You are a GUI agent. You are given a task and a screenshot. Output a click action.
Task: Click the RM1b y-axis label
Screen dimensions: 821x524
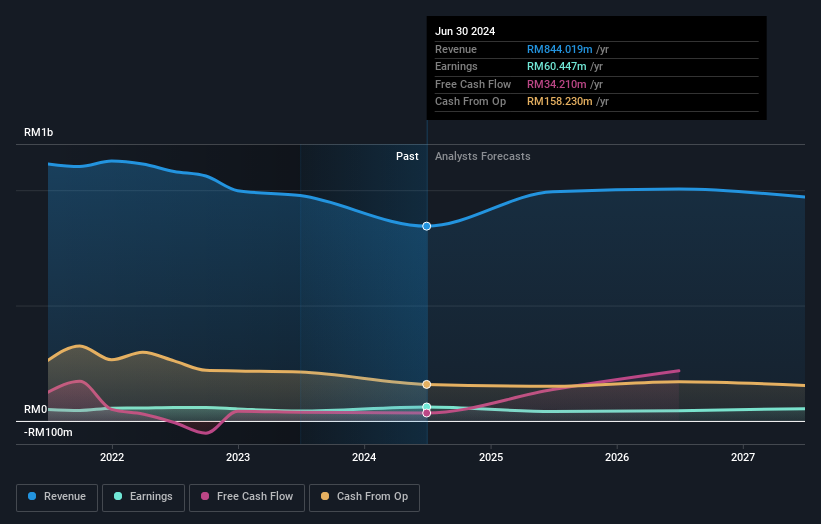pos(38,132)
